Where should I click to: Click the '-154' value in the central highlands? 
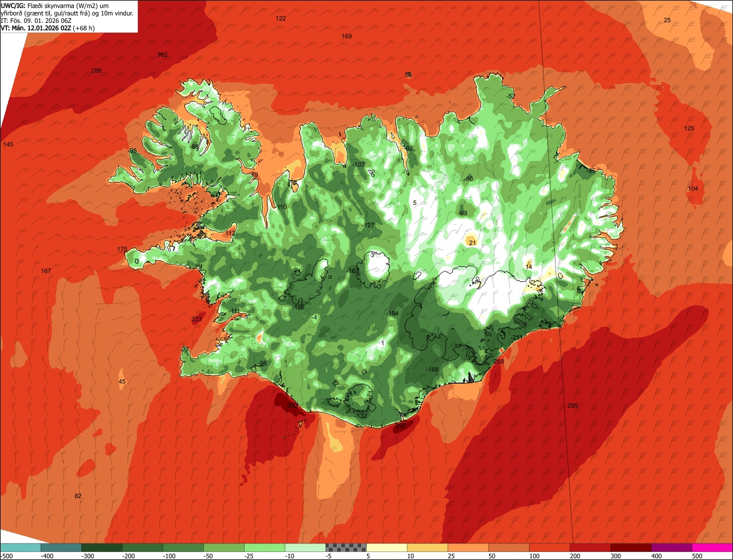392,314
